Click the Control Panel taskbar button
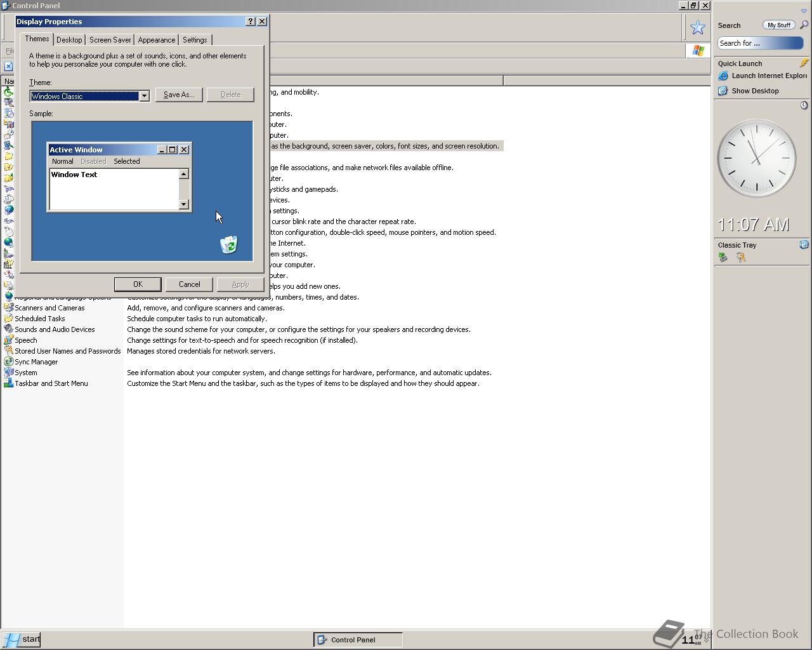Screen dimensions: 812x650 [x=358, y=640]
